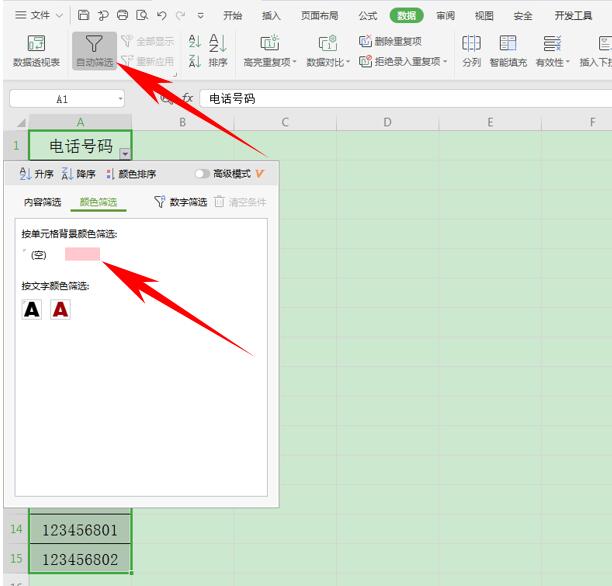Click the 自动筛选 funnel icon

click(x=94, y=44)
